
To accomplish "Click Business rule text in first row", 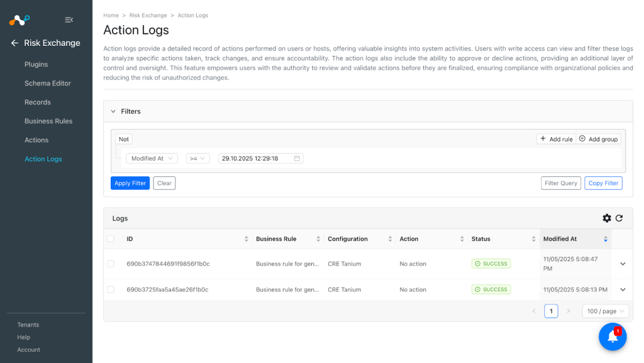I will (x=287, y=264).
